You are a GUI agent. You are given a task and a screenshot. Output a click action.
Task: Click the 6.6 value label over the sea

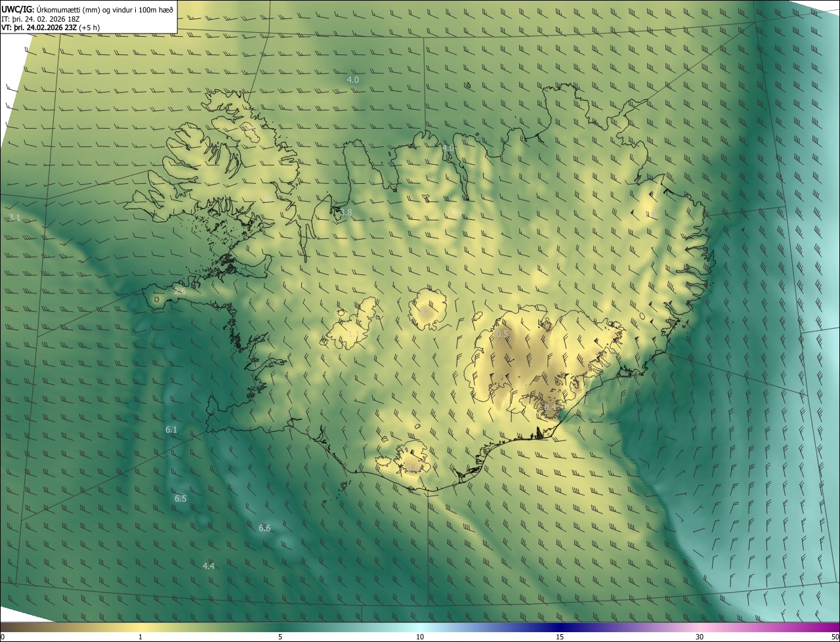tap(264, 528)
